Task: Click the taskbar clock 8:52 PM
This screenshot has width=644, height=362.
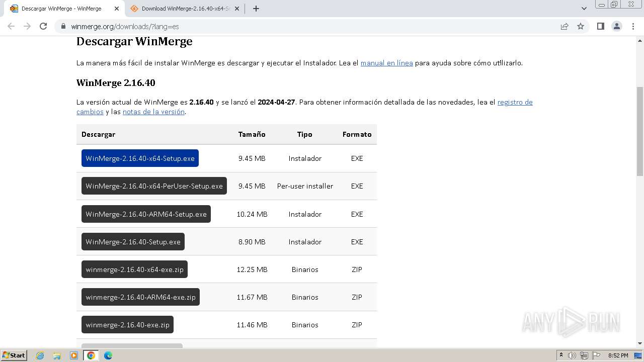Action: point(618,355)
